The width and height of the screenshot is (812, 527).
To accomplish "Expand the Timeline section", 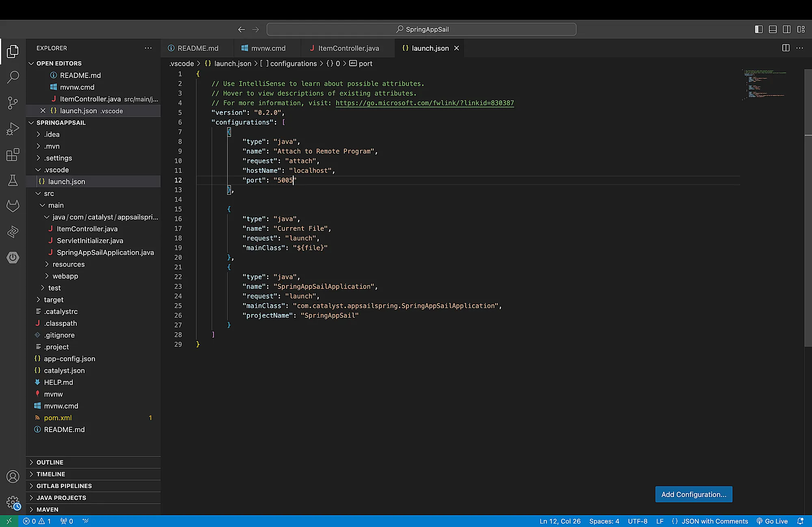I will coord(93,474).
